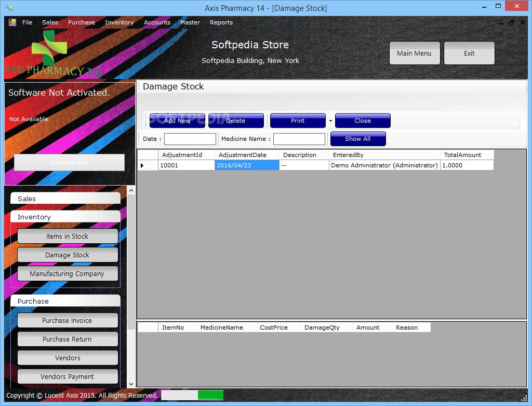Click DamageQty column header
The height and width of the screenshot is (406, 532).
click(x=326, y=328)
